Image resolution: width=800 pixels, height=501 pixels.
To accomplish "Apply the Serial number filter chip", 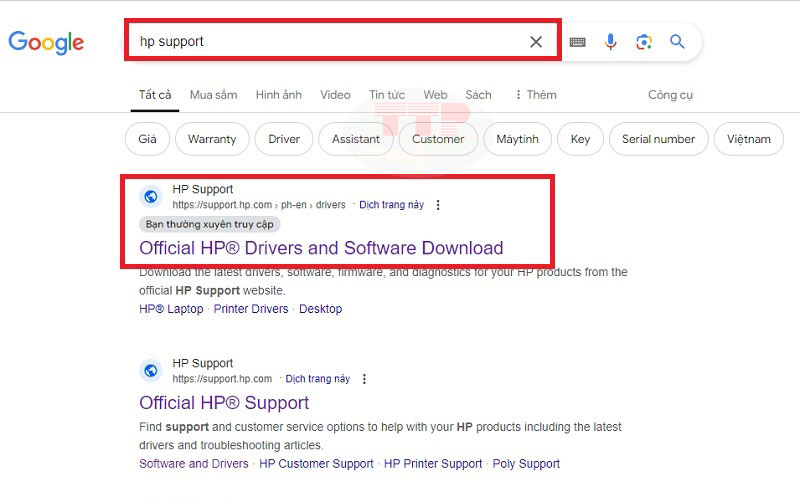I will (x=658, y=139).
